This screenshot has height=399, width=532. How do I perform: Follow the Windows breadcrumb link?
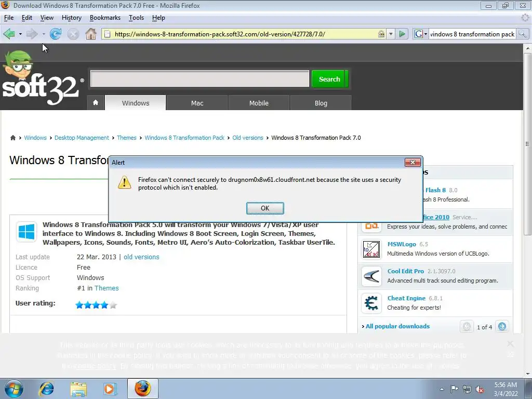(x=35, y=138)
